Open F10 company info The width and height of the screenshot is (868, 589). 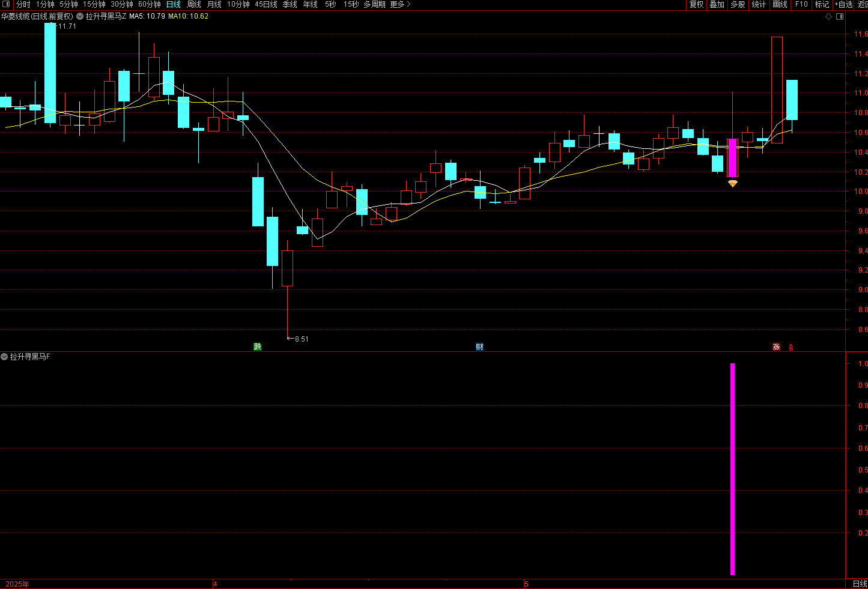click(801, 4)
